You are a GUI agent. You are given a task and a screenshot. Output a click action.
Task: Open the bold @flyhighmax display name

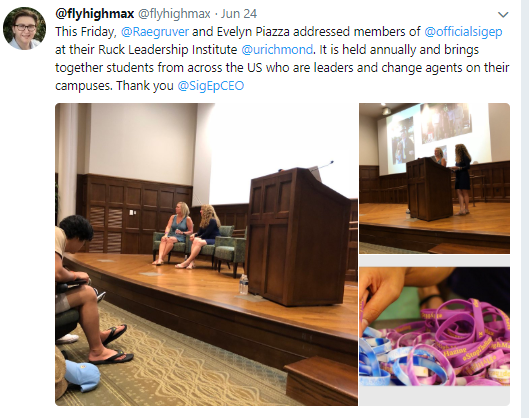click(x=95, y=14)
